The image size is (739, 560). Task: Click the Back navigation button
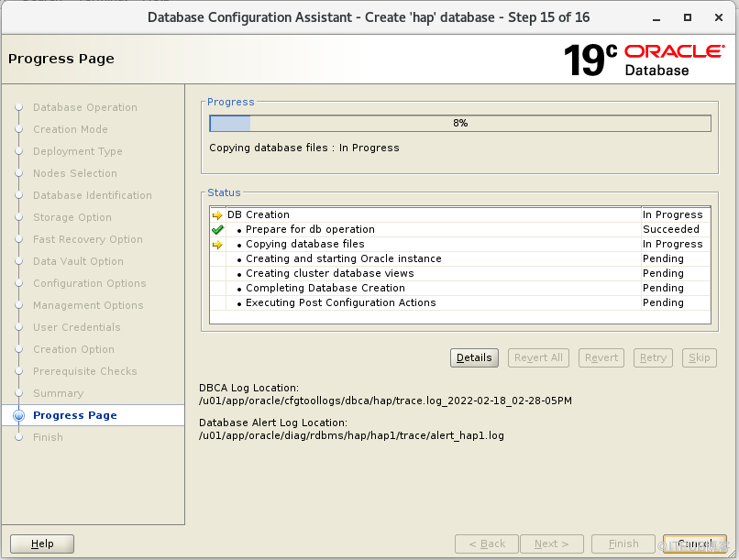487,544
